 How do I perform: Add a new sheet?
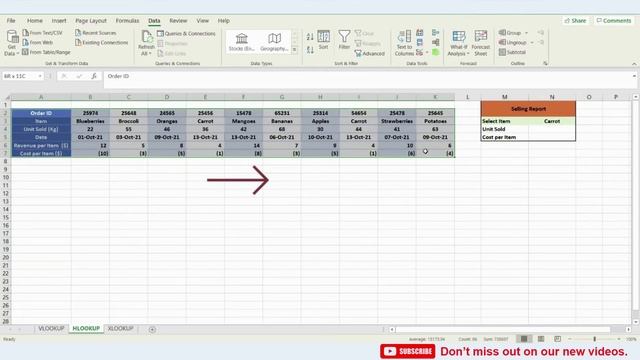coord(152,329)
